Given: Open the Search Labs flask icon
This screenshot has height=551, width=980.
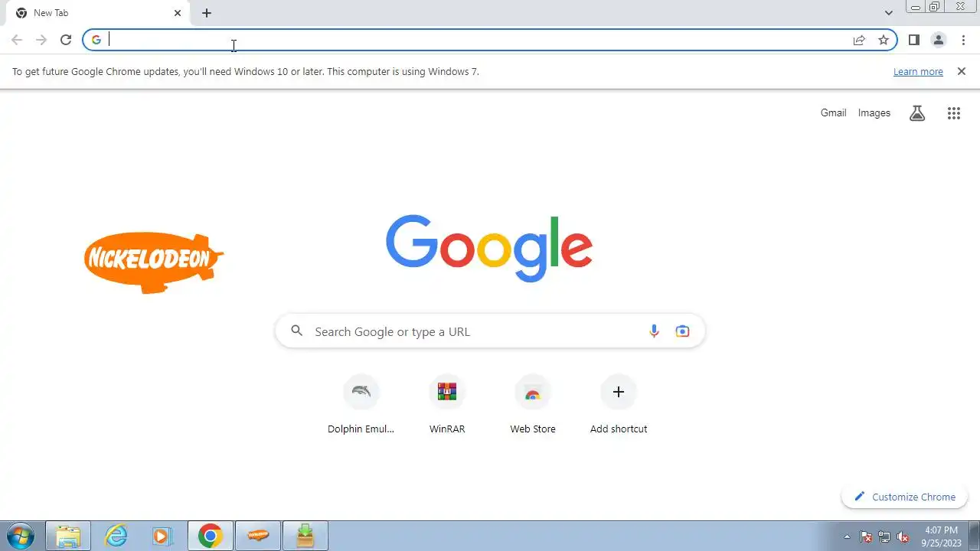Looking at the screenshot, I should pos(917,113).
